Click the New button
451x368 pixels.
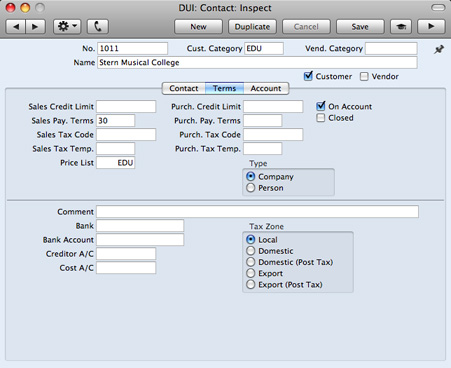[x=198, y=27]
